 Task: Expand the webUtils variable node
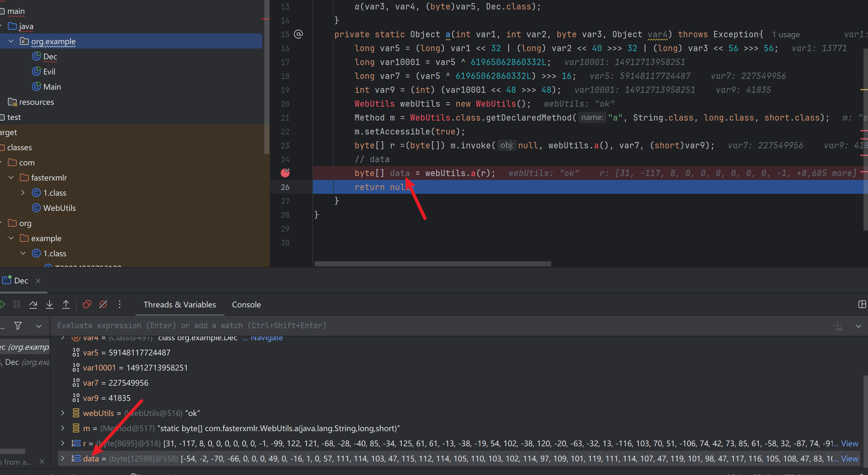[62, 413]
